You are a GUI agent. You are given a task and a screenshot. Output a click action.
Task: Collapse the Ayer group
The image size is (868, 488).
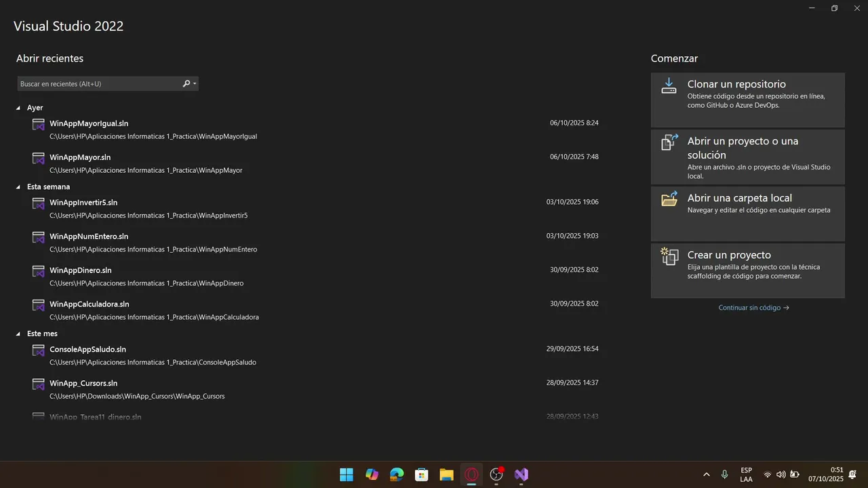[x=18, y=108]
